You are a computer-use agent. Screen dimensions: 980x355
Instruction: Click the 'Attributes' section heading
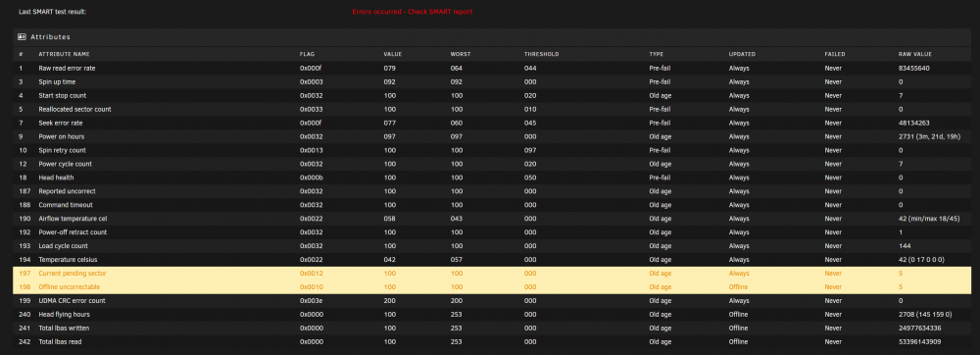[51, 37]
